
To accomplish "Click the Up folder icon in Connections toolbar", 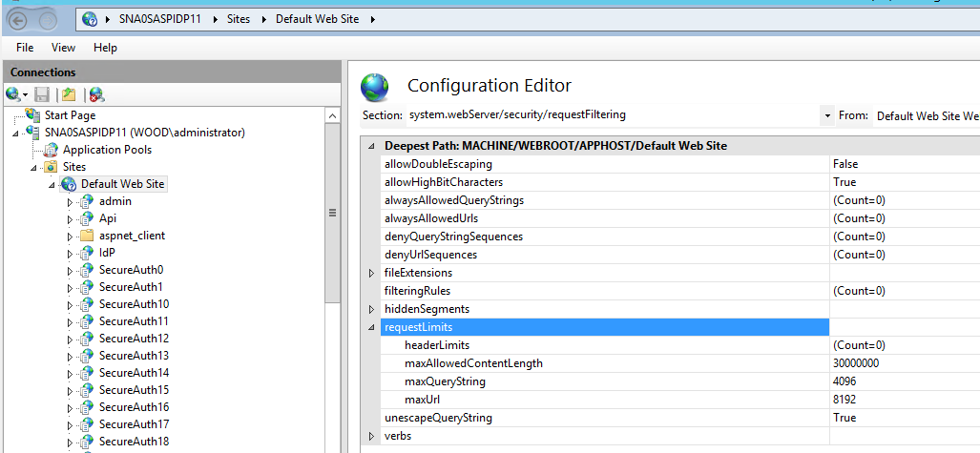I will pyautogui.click(x=69, y=95).
